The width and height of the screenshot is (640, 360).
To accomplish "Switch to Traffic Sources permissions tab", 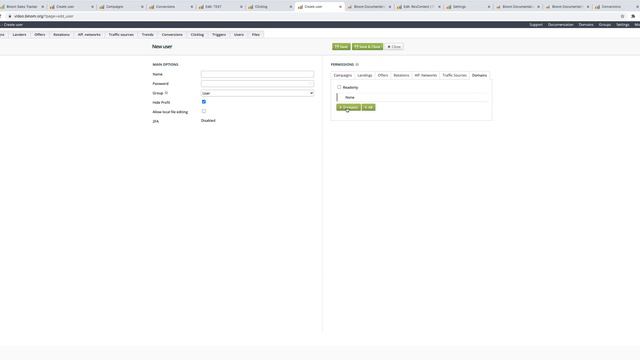I will [x=454, y=76].
